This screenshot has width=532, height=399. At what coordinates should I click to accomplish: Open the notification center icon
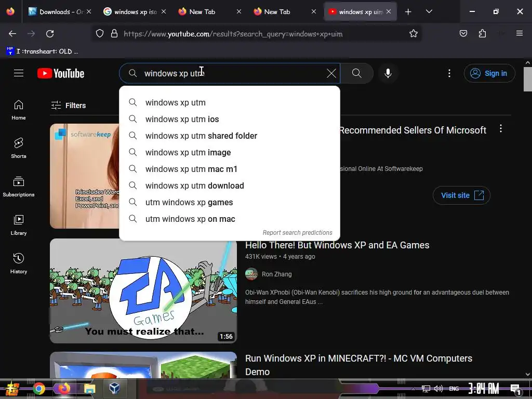pos(516,389)
